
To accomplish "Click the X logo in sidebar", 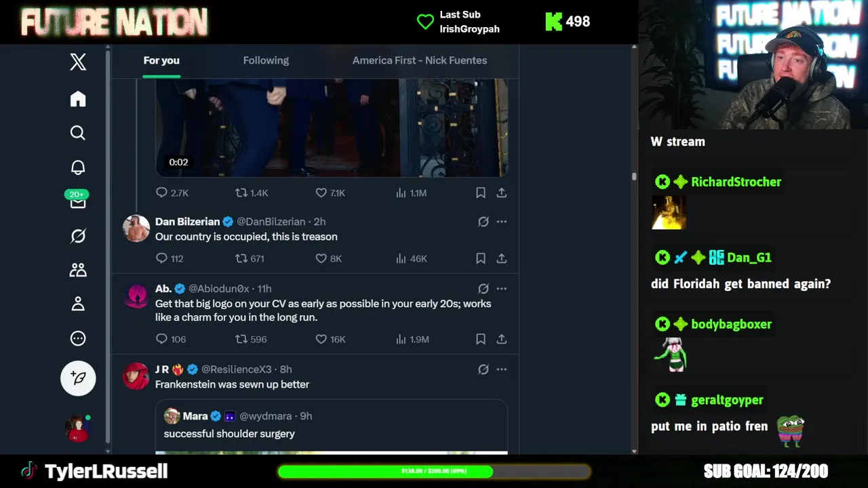I will tap(78, 62).
